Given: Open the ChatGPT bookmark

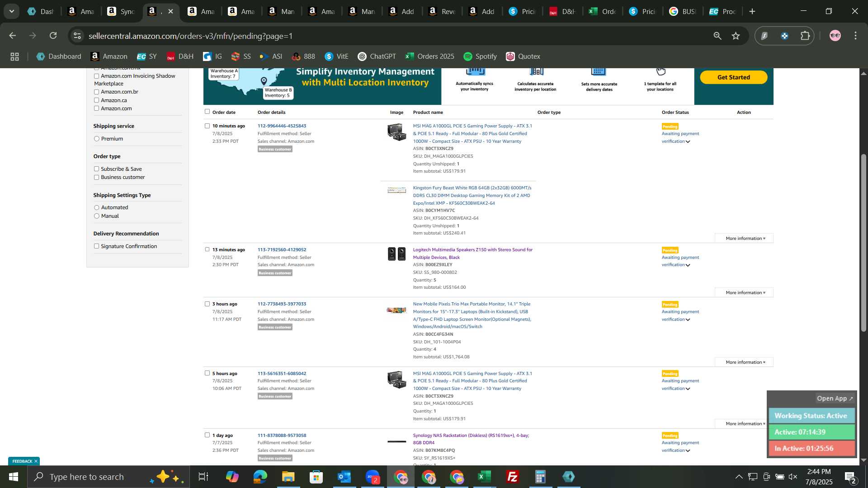Looking at the screenshot, I should 377,56.
